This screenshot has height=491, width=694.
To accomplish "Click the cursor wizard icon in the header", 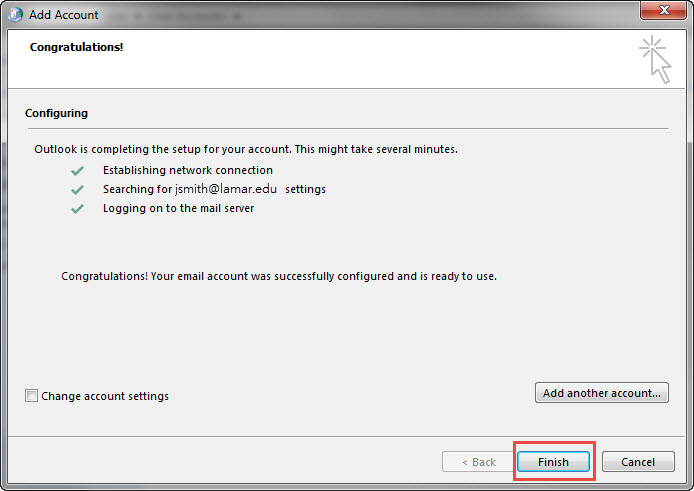I will [x=655, y=58].
